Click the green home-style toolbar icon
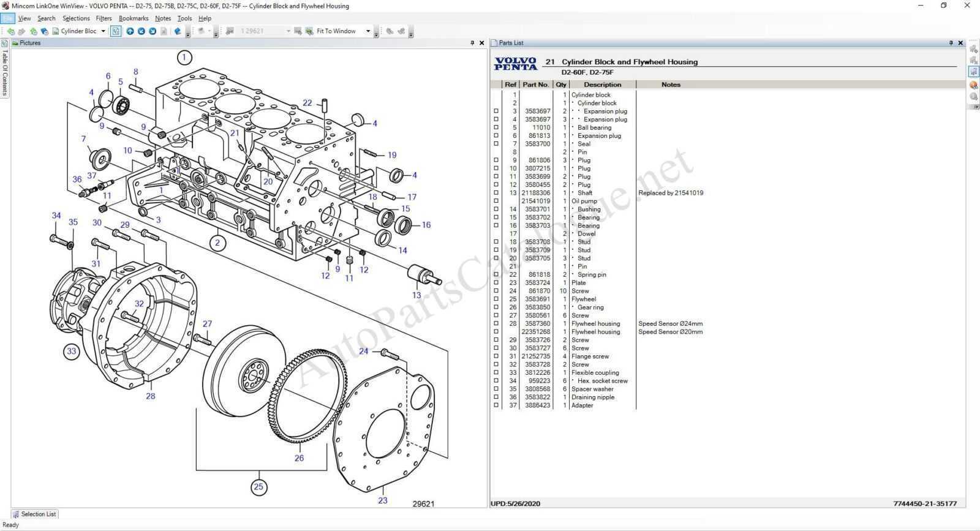The height and width of the screenshot is (531, 980). (x=33, y=31)
